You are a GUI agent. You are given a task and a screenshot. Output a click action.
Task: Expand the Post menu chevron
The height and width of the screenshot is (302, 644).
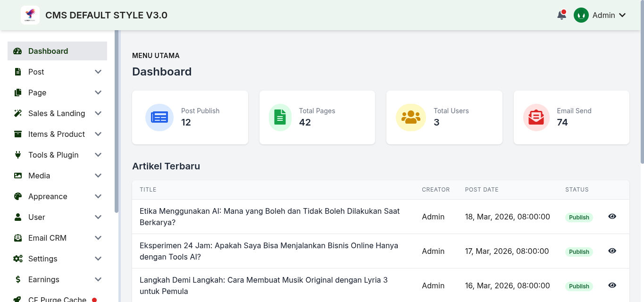(x=98, y=72)
